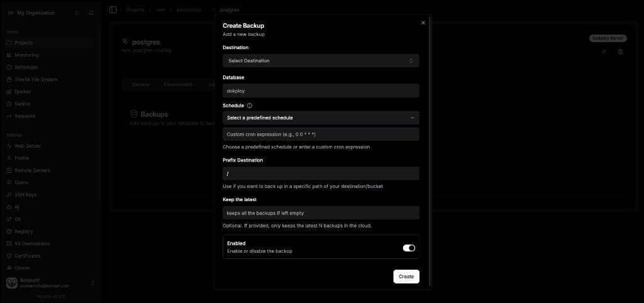Click the Web Server activity icon
This screenshot has height=303, width=644.
(9, 146)
